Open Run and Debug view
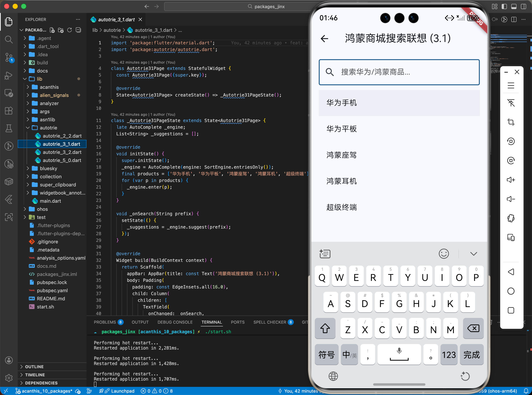The image size is (532, 395). pos(9,75)
